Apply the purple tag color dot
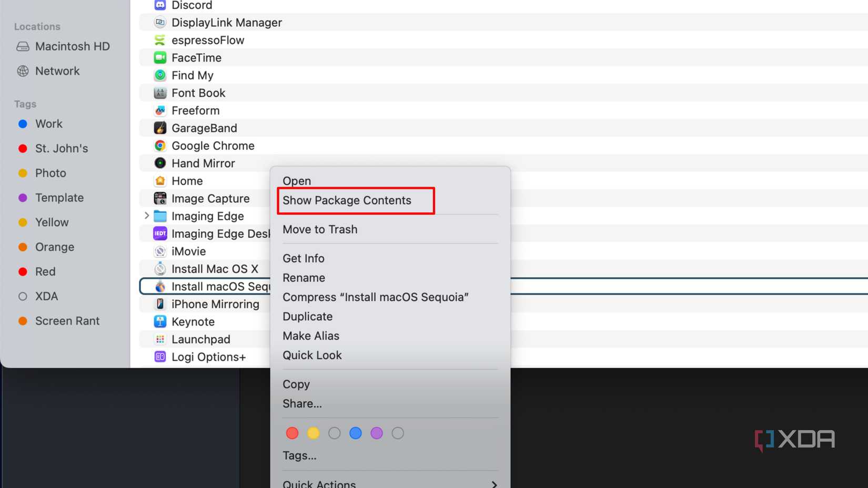This screenshot has height=488, width=868. pos(377,433)
